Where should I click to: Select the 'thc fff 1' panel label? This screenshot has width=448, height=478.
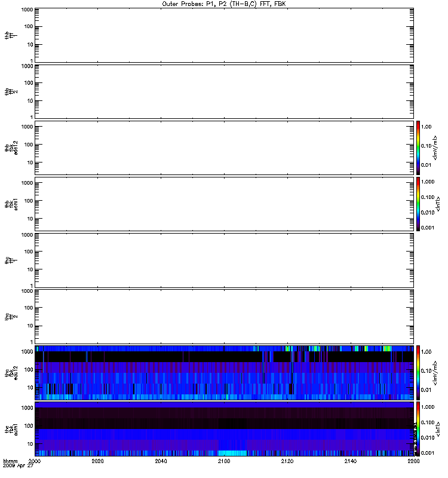(11, 261)
